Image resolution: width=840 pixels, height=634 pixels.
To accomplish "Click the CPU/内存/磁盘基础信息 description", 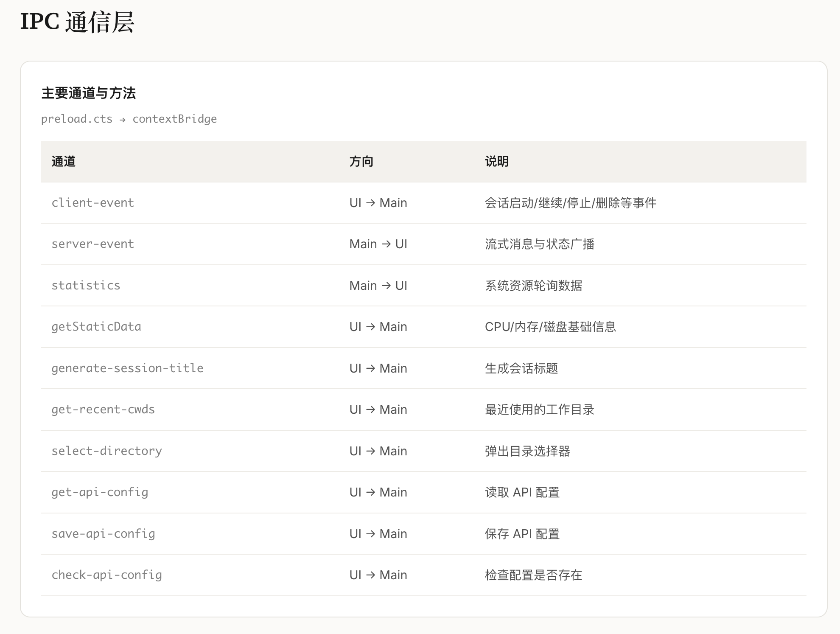I will click(550, 327).
